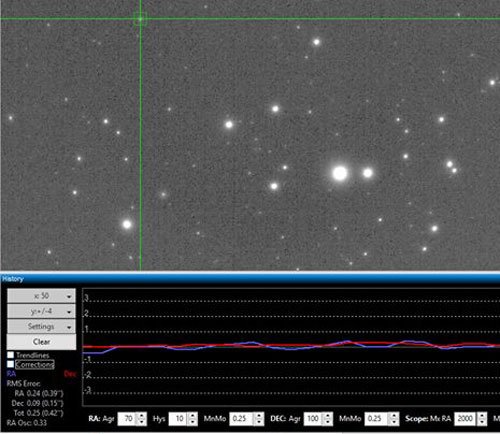Click the RMS Error heading
Image resolution: width=500 pixels, height=434 pixels.
[x=23, y=383]
